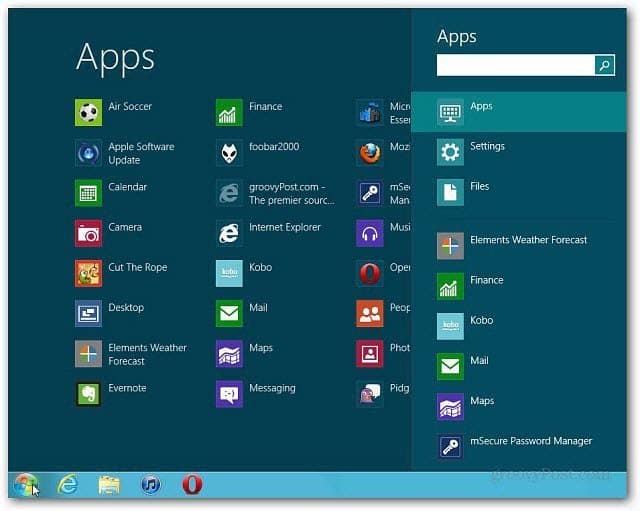This screenshot has width=640, height=511.
Task: Open the Desktop tile icon
Action: point(88,313)
